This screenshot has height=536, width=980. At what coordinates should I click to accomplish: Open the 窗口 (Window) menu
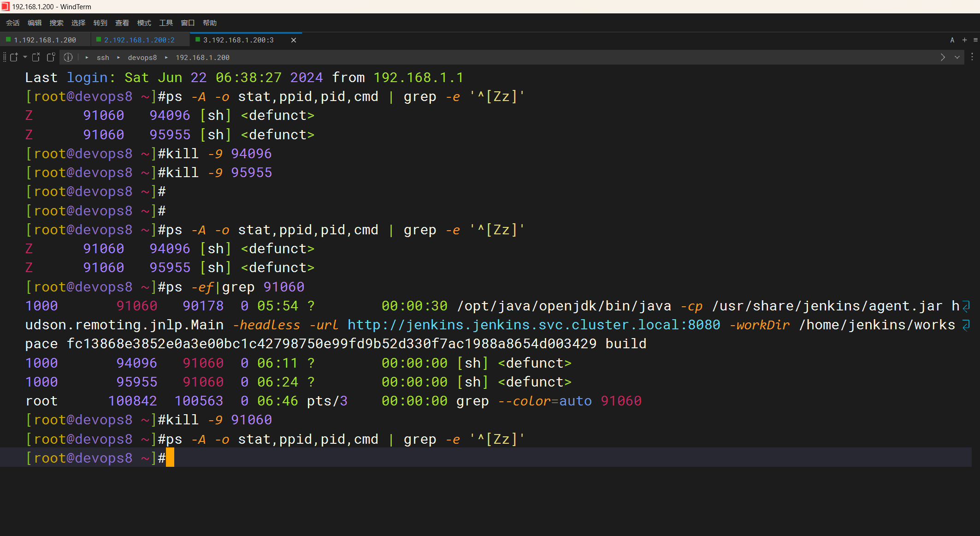coord(188,23)
